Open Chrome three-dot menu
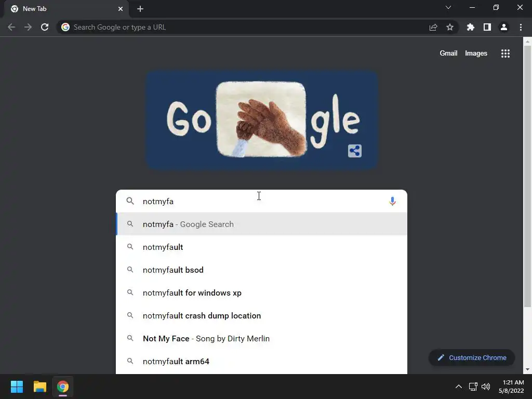The height and width of the screenshot is (399, 532). (x=521, y=27)
